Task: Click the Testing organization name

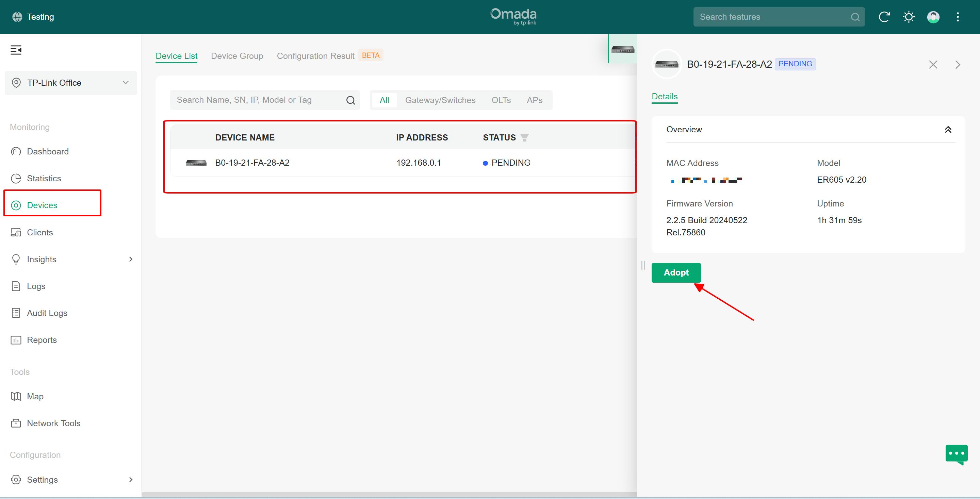Action: click(41, 17)
